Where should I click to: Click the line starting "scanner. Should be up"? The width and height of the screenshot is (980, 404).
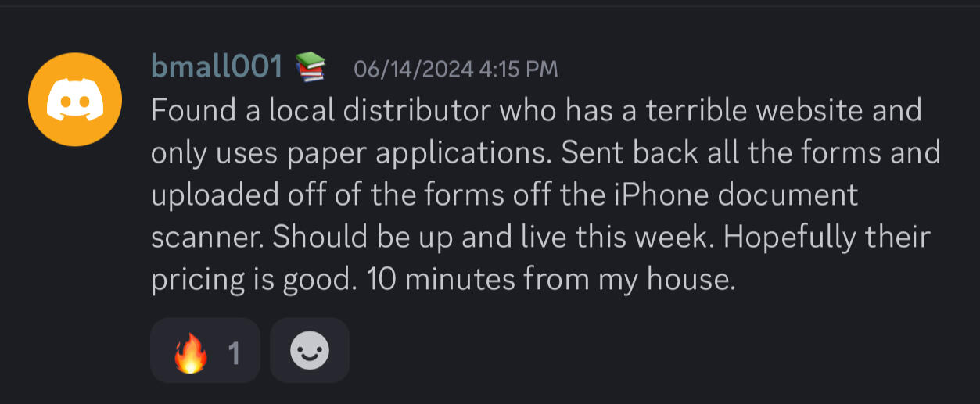pyautogui.click(x=540, y=238)
